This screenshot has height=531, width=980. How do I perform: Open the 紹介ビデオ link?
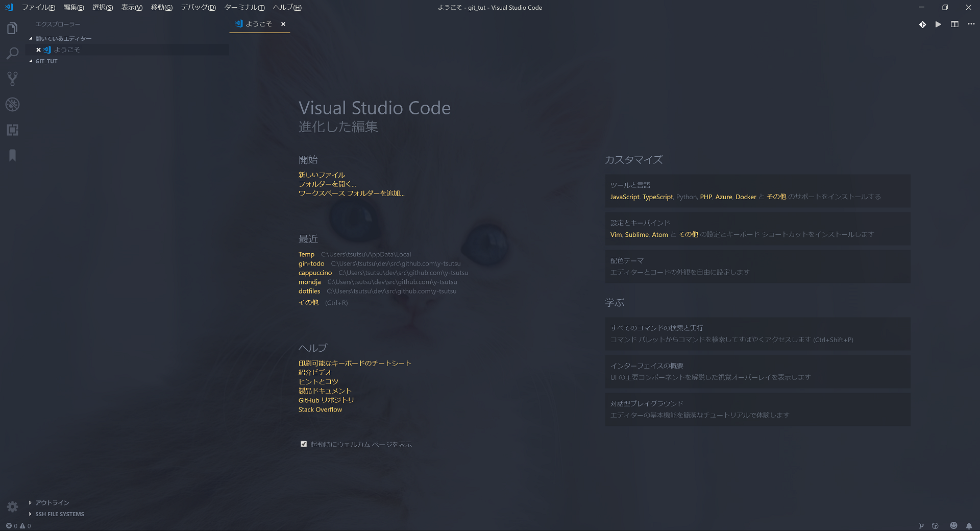click(315, 372)
